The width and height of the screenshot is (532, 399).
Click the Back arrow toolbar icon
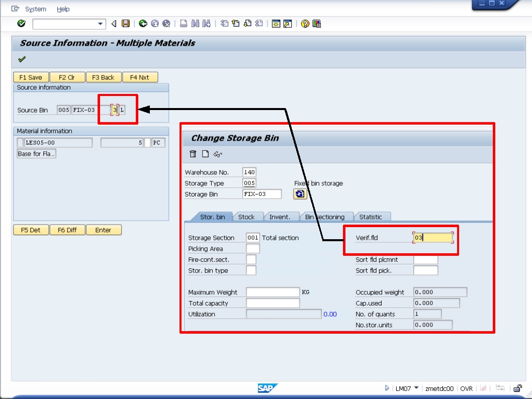click(143, 22)
